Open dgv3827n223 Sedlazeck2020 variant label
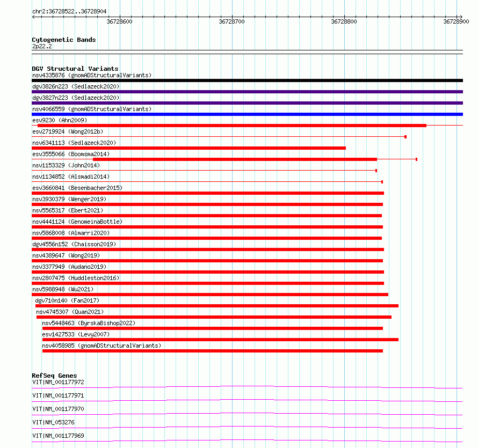This screenshot has width=478, height=448. point(76,98)
